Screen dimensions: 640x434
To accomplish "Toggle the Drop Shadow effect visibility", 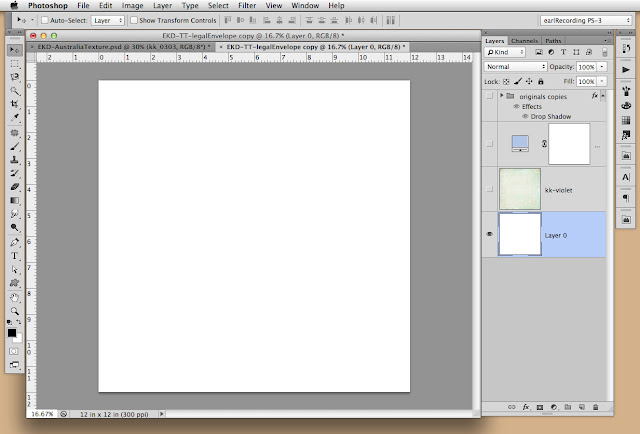I will tap(525, 116).
